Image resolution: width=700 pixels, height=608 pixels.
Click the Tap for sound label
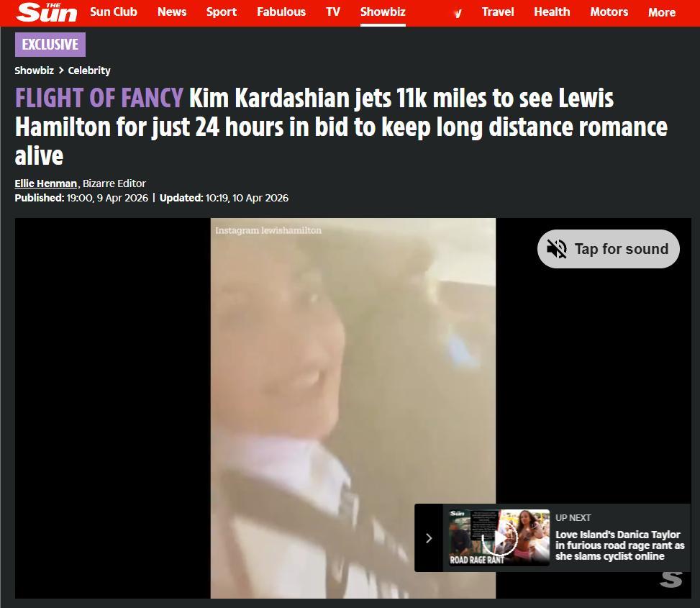click(x=621, y=249)
